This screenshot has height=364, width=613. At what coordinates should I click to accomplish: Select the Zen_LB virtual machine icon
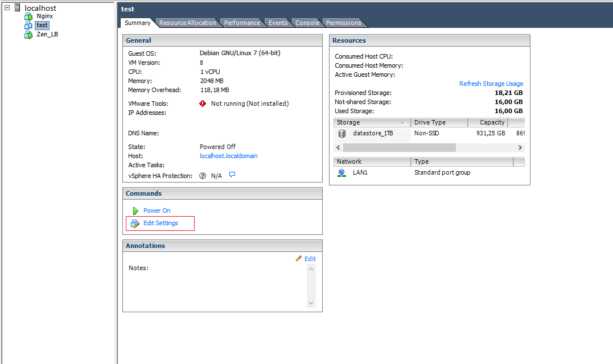click(28, 34)
